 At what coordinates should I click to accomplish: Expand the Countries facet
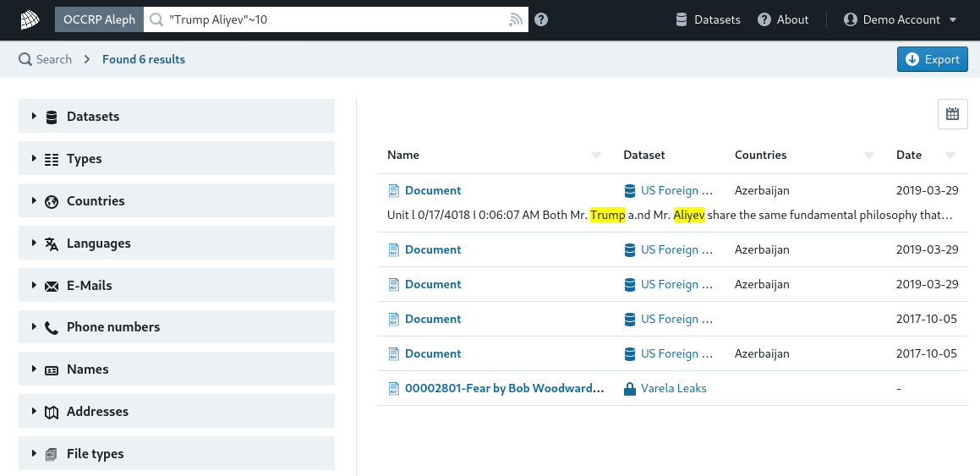click(x=177, y=200)
